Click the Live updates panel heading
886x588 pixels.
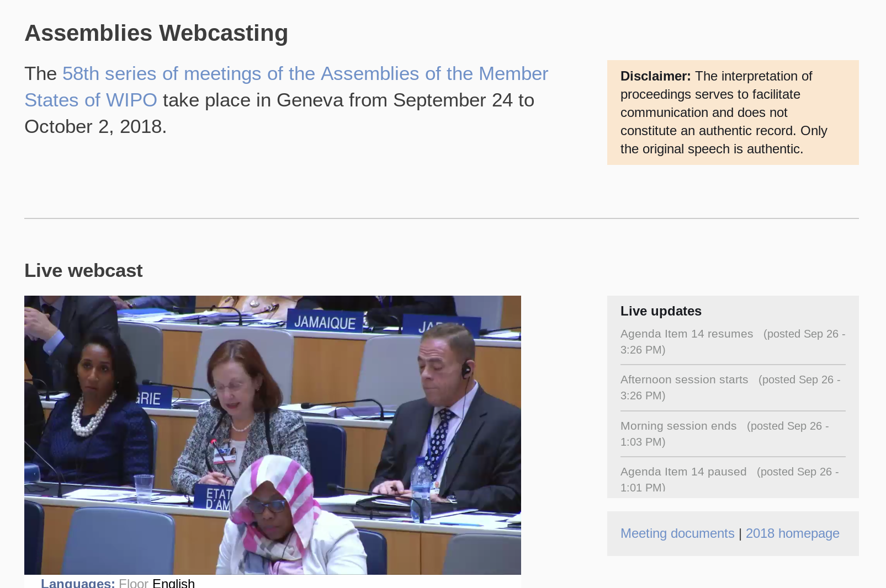pos(661,311)
